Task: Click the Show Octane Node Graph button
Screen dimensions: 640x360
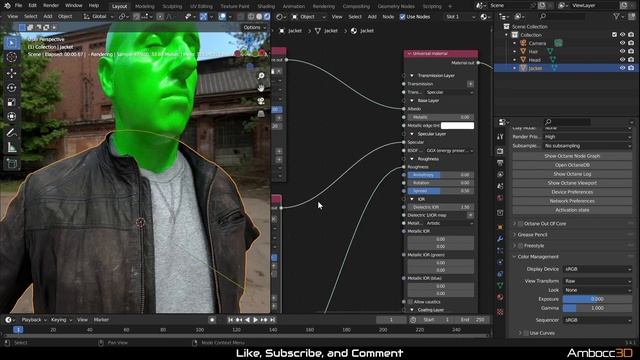Action: pos(572,156)
